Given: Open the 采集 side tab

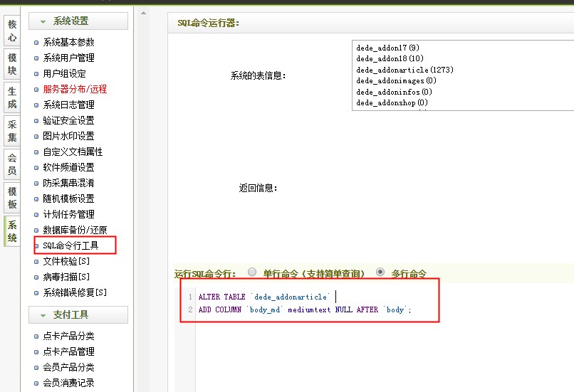Looking at the screenshot, I should coord(12,132).
